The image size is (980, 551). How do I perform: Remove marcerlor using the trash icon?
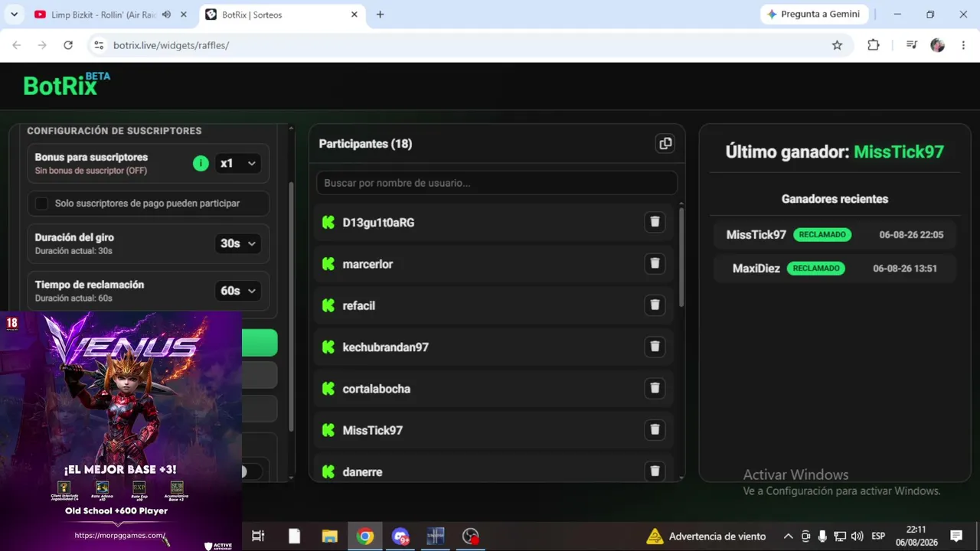[655, 263]
